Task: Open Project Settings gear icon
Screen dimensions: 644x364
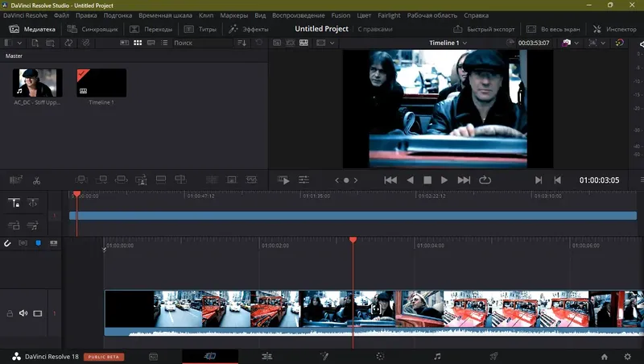Action: [628, 357]
